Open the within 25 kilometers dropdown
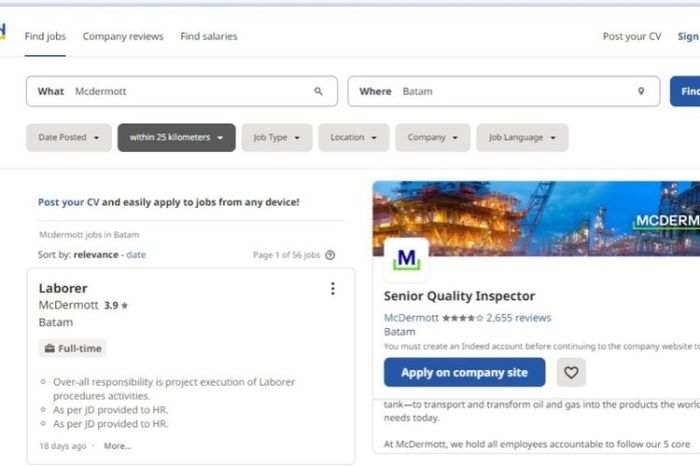The height and width of the screenshot is (466, 700). pyautogui.click(x=176, y=137)
